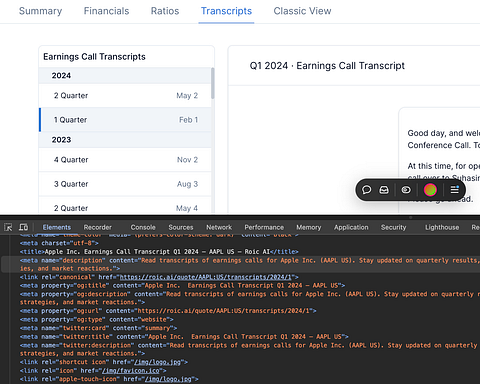Open the 3 Quarter Aug 3 transcript

125,184
